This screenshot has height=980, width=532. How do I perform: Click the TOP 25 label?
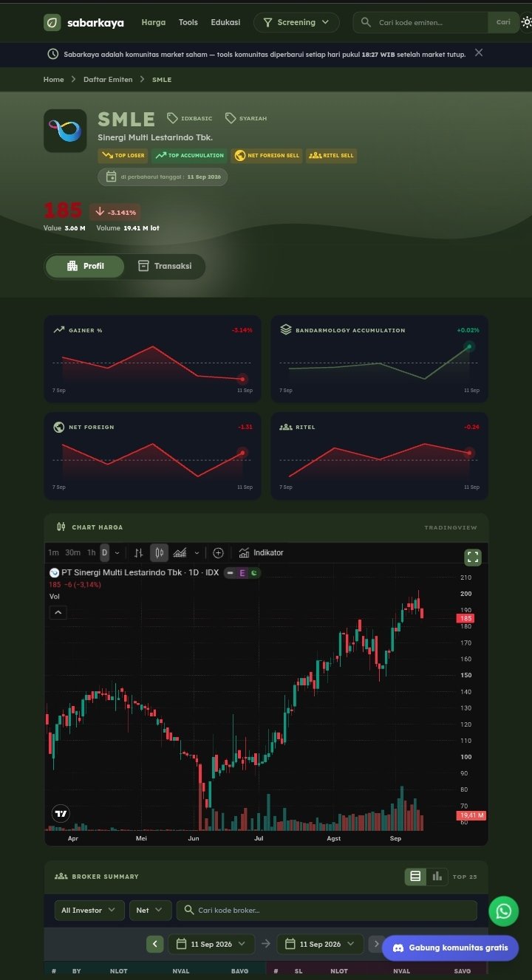click(465, 877)
